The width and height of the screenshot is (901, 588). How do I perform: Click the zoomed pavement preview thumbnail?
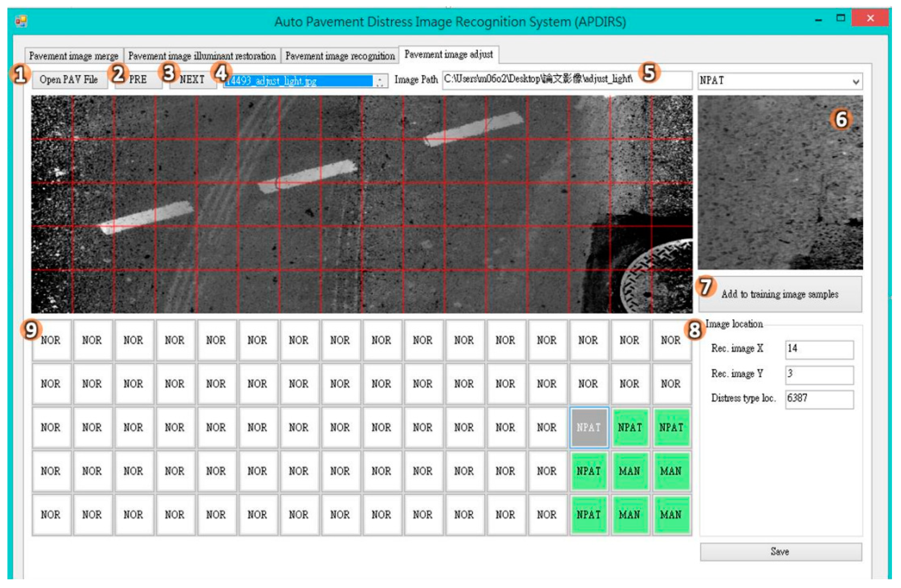pyautogui.click(x=780, y=182)
